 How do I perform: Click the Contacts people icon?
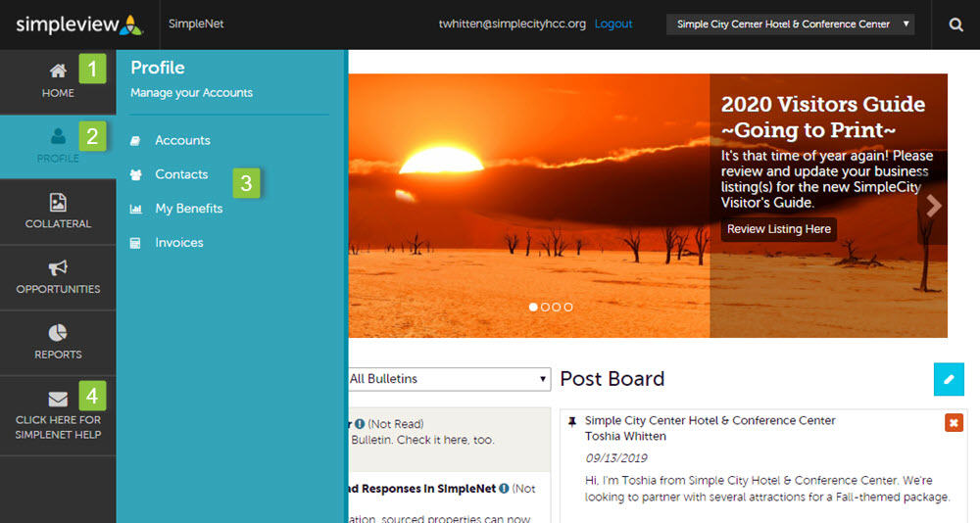point(135,175)
